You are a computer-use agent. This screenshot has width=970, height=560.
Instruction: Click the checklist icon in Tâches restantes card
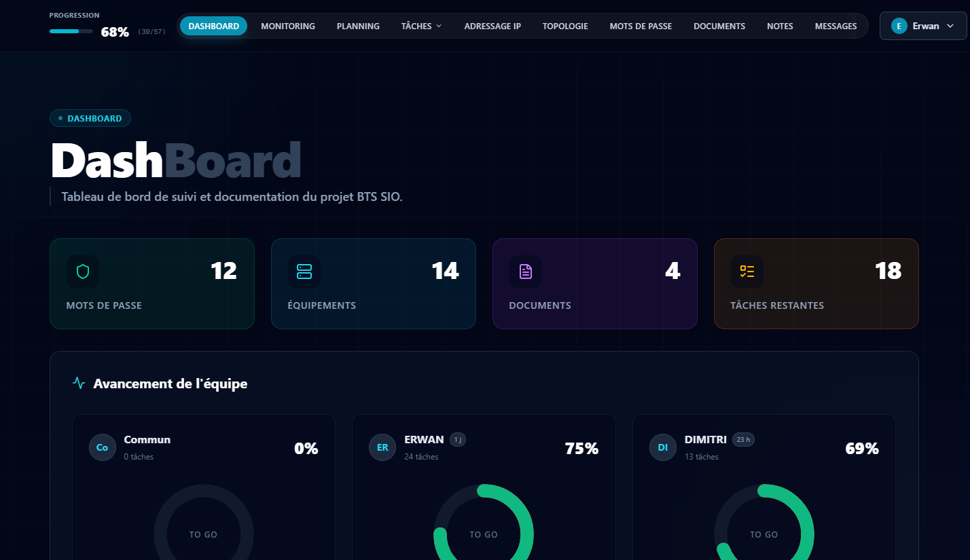[747, 272]
